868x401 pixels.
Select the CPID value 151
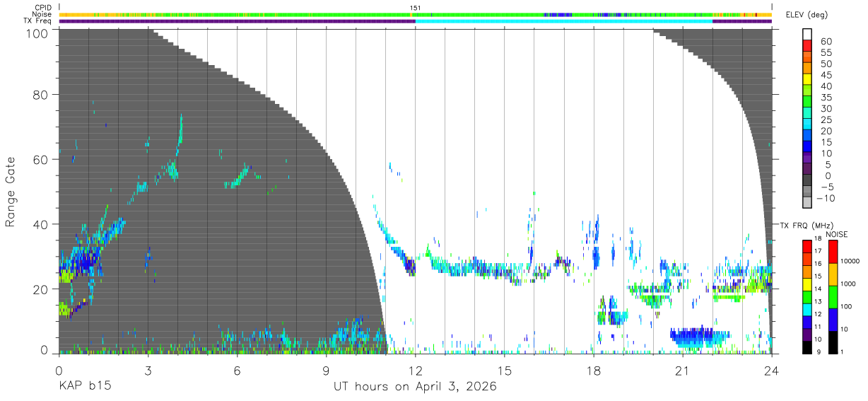[415, 8]
